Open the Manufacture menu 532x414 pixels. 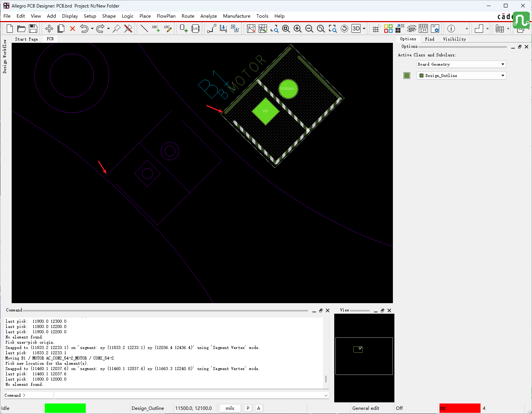click(236, 16)
